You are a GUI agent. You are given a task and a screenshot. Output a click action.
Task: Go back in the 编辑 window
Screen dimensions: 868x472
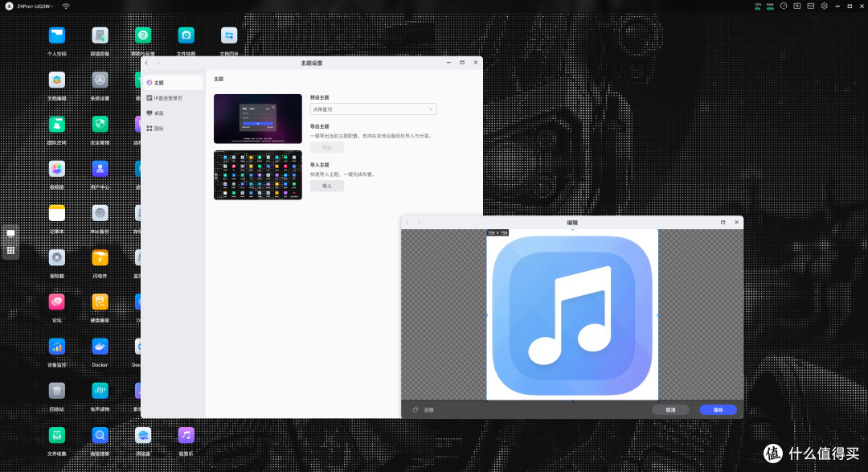coord(407,222)
